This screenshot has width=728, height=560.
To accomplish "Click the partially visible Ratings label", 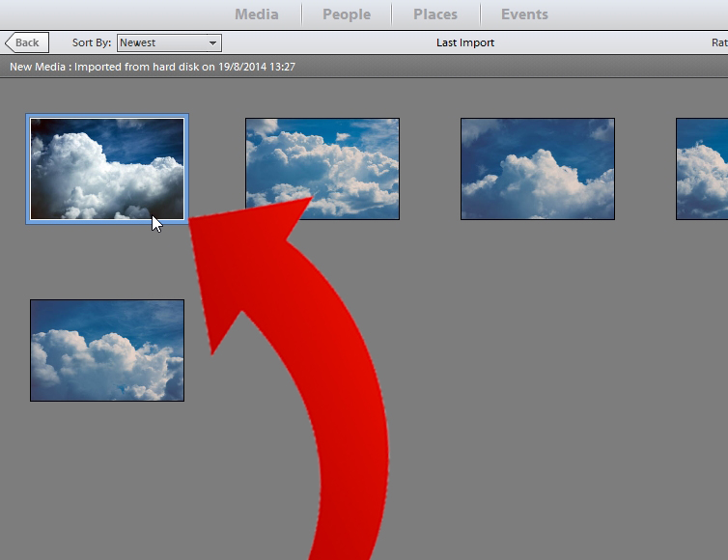I will click(x=719, y=42).
